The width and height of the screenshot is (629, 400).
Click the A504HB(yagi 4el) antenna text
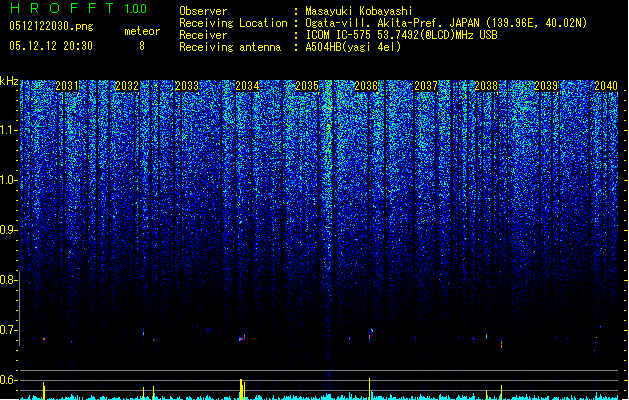(x=353, y=47)
